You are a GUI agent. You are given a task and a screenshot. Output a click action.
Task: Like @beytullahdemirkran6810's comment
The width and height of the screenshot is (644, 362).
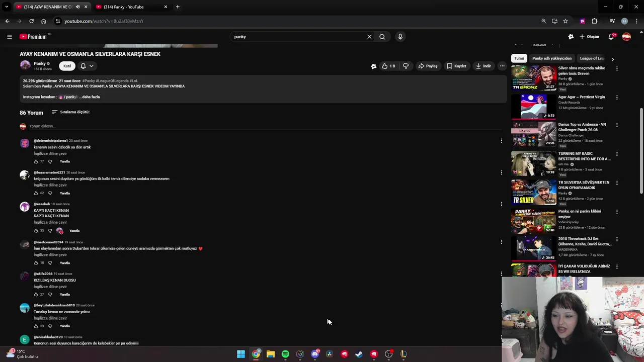[x=36, y=326]
